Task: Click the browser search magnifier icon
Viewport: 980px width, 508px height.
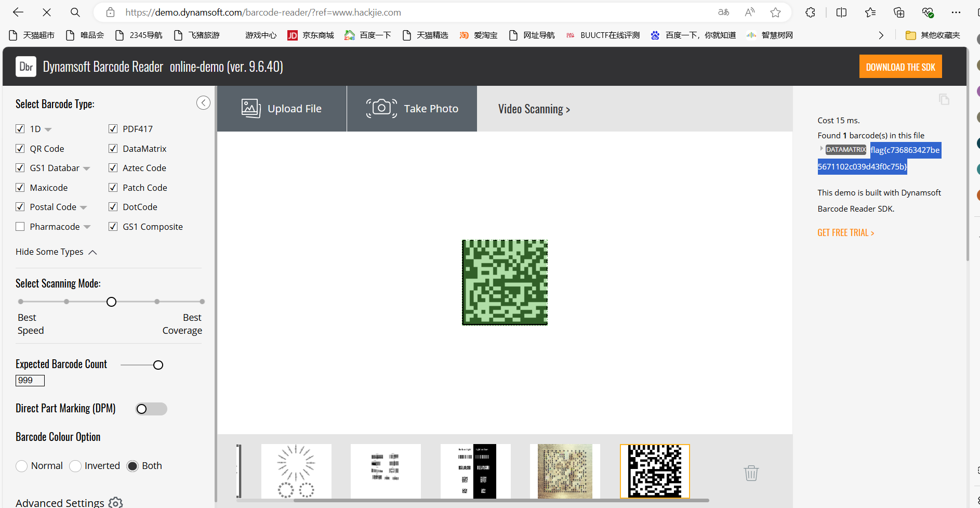Action: 75,12
